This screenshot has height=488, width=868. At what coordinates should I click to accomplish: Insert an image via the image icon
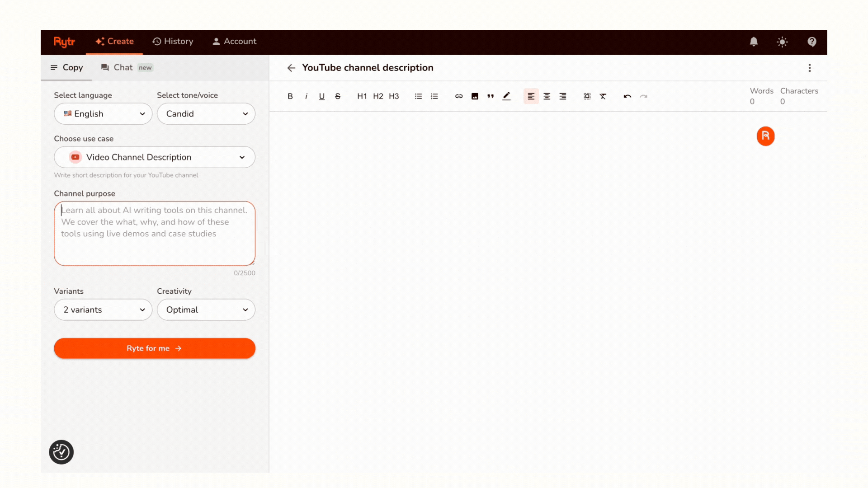(x=475, y=96)
